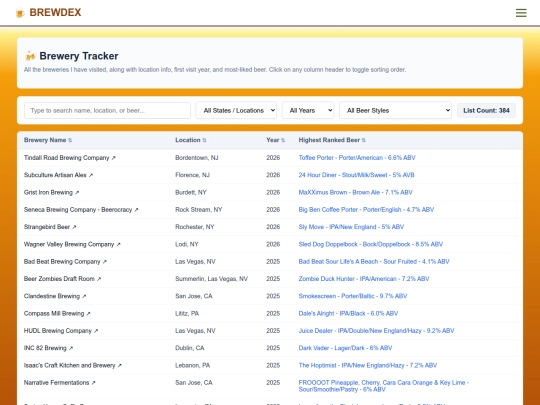
Task: Open the Dark Vader lager link
Action: pyautogui.click(x=345, y=348)
